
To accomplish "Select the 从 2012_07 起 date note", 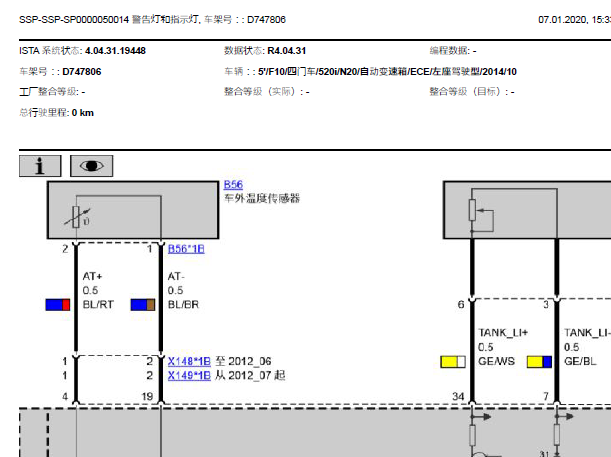I will pyautogui.click(x=250, y=375).
